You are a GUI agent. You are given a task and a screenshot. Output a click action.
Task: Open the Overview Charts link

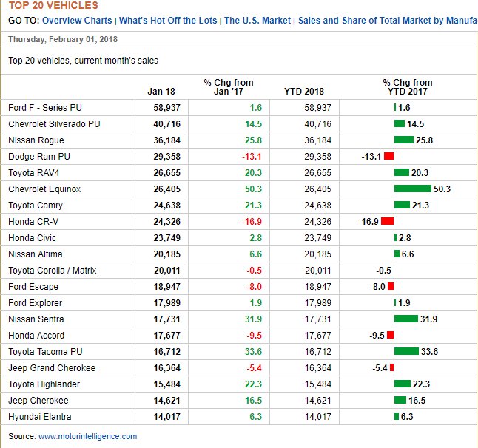(x=77, y=21)
